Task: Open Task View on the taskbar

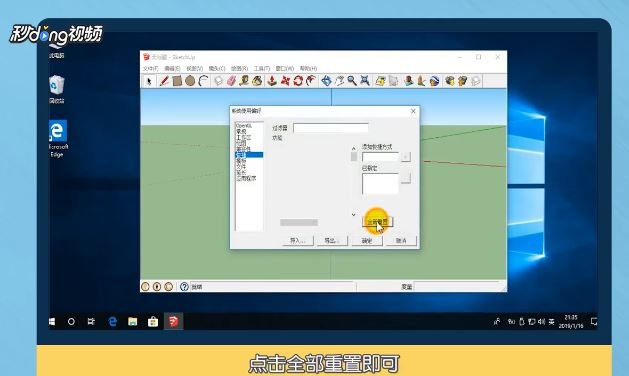Action: [x=91, y=322]
